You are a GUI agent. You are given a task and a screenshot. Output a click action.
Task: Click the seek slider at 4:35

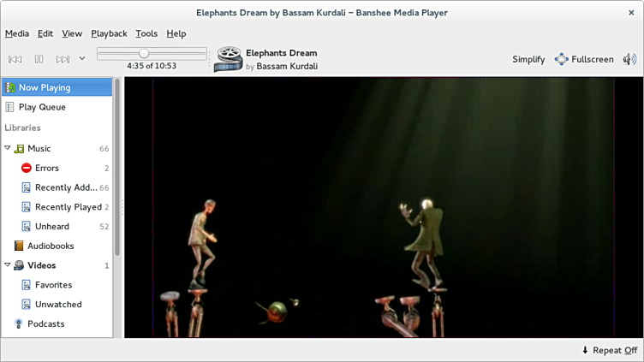point(144,54)
